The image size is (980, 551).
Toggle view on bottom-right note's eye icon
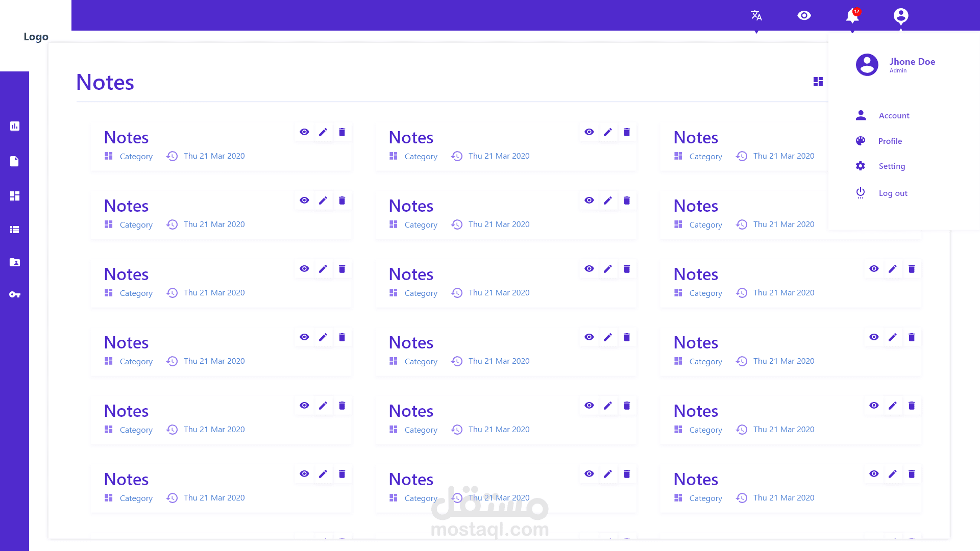point(874,474)
